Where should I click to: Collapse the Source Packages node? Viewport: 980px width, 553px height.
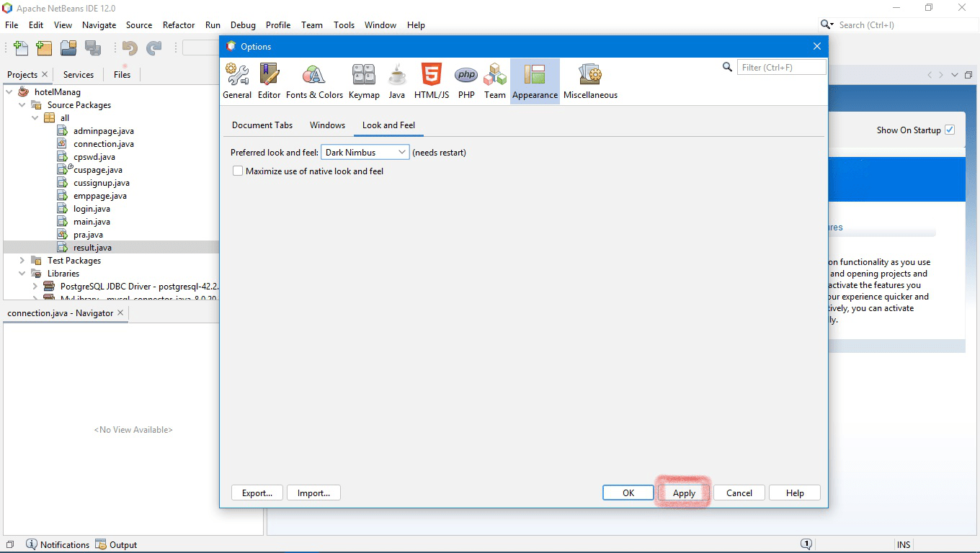click(22, 104)
